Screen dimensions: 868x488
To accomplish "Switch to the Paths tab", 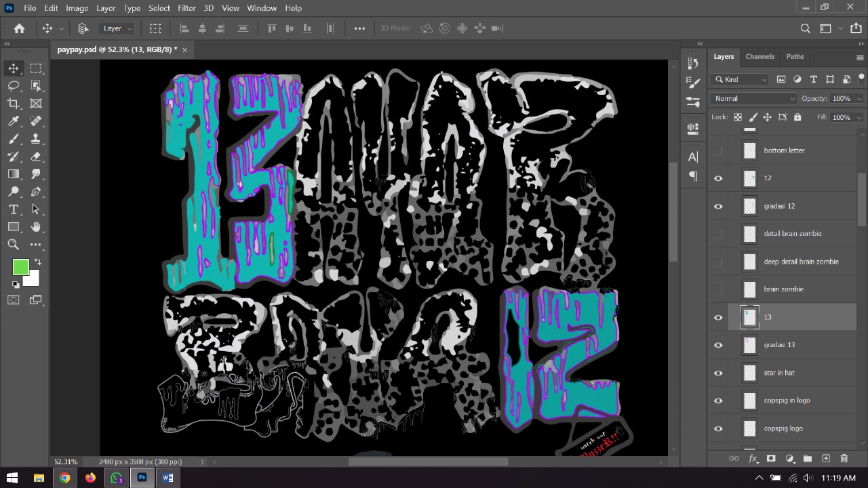I will (x=795, y=56).
